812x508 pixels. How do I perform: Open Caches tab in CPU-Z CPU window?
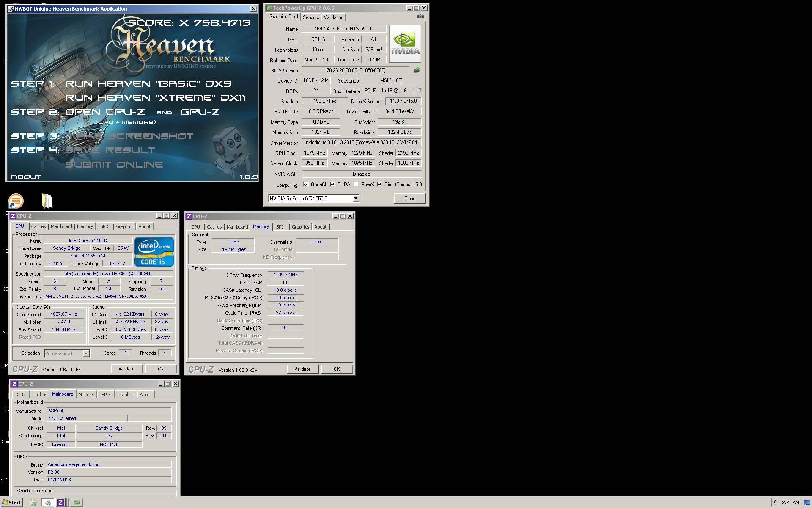click(38, 226)
